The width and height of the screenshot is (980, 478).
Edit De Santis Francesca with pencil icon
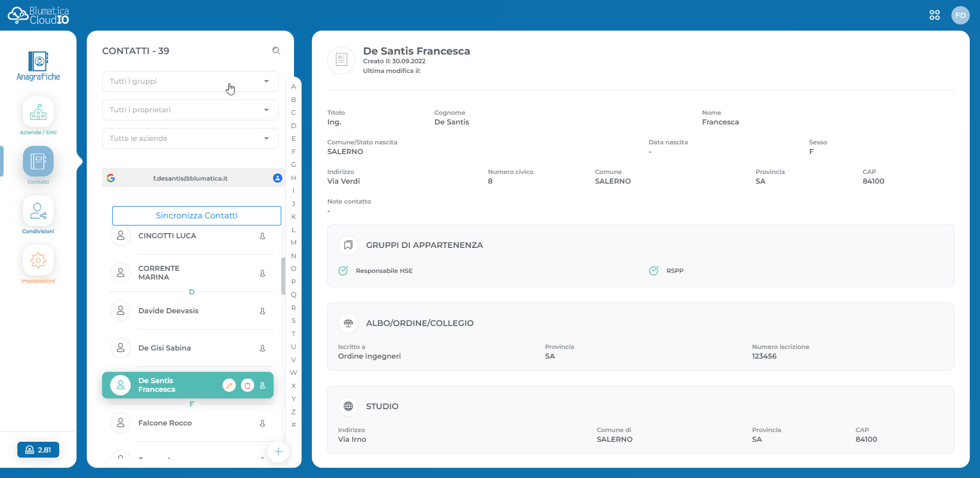point(229,386)
